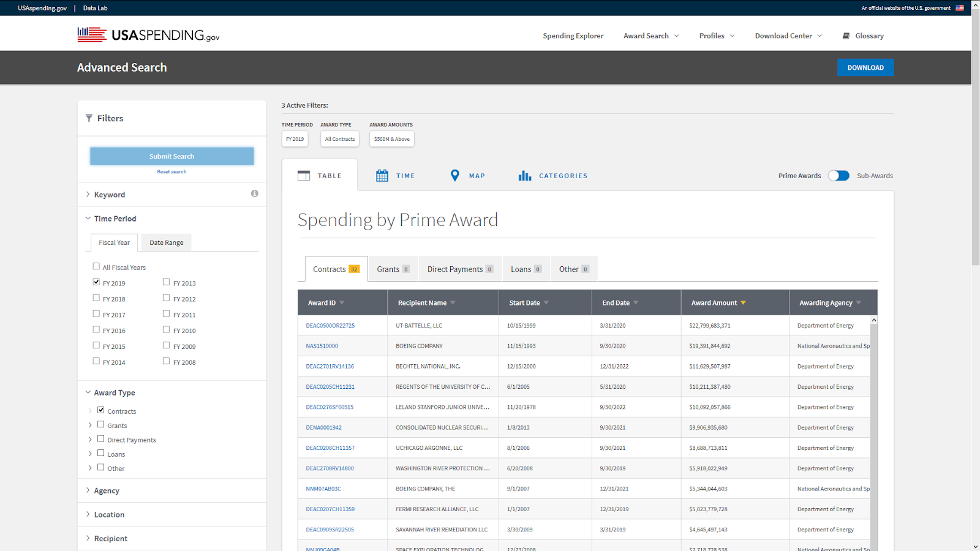Switch to the Map pin icon view
The width and height of the screenshot is (980, 551).
tap(454, 176)
